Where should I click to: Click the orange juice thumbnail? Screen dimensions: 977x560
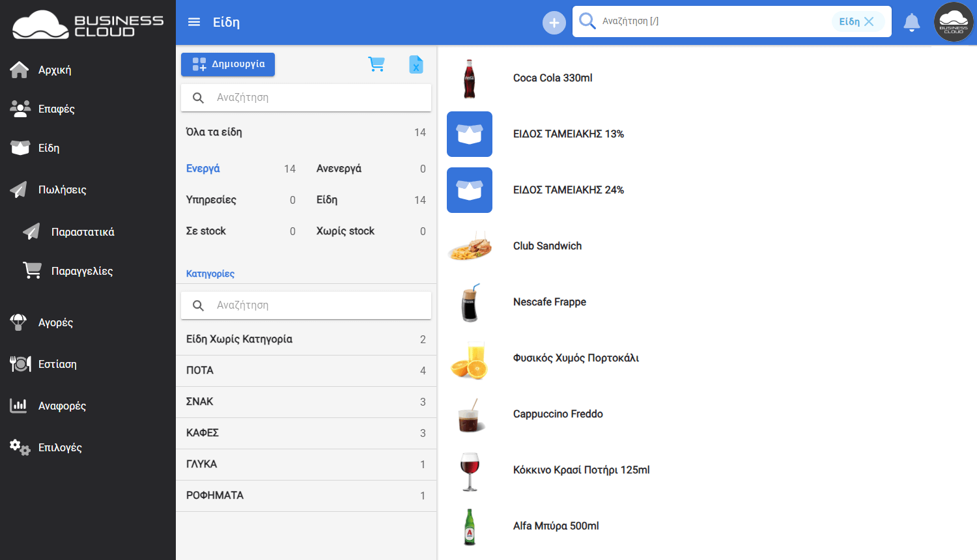tap(470, 359)
